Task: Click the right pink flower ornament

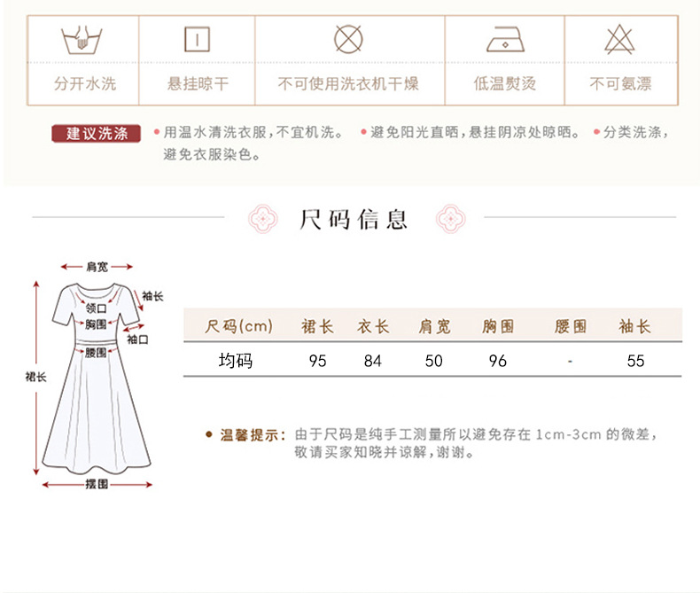Action: [x=450, y=219]
